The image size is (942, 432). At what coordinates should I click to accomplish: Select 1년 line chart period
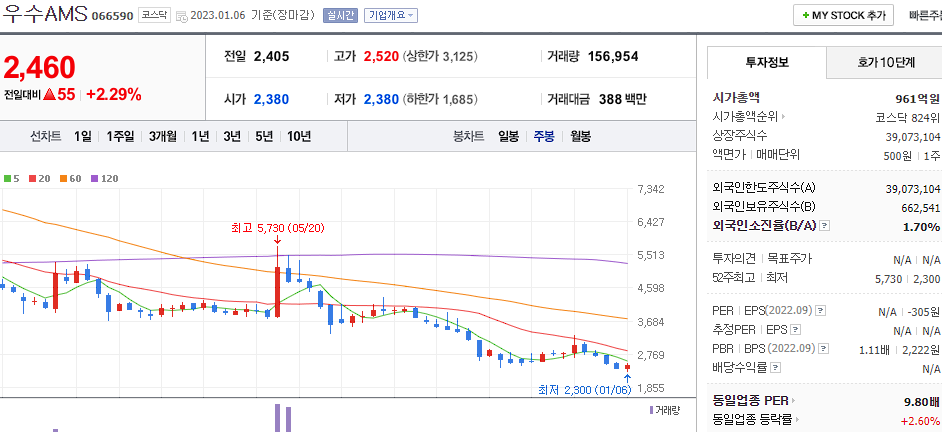[200, 136]
